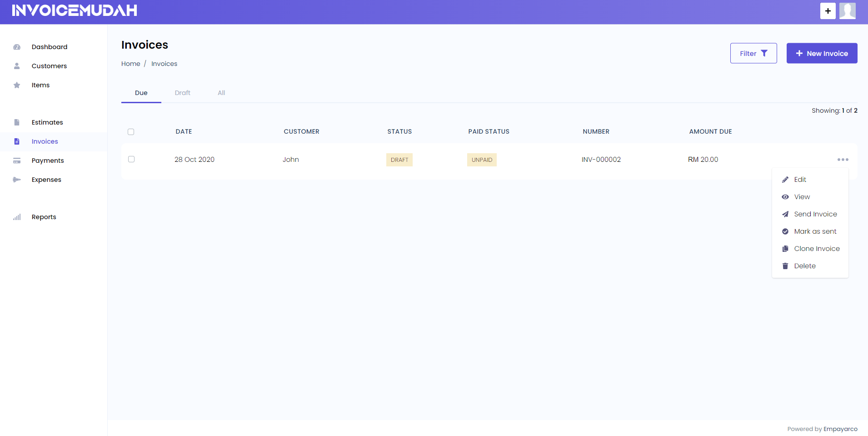The height and width of the screenshot is (436, 868).
Task: Select the Items star icon
Action: click(x=17, y=85)
